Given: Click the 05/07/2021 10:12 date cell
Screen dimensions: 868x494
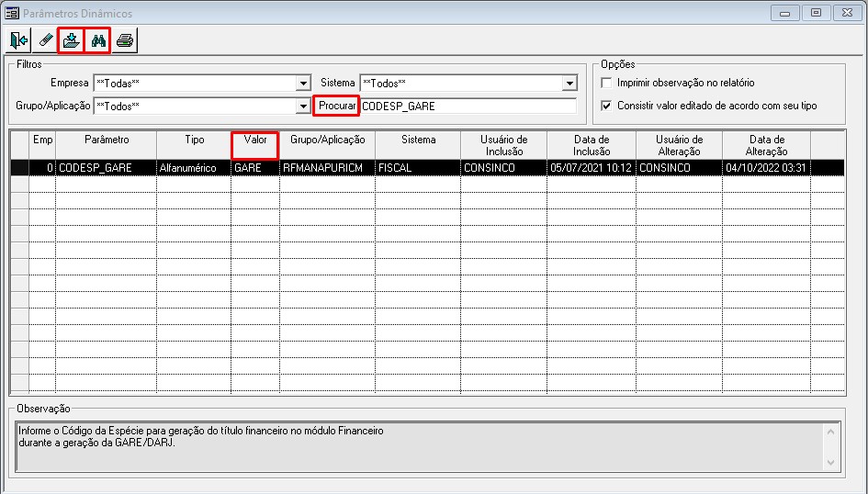Looking at the screenshot, I should (592, 168).
